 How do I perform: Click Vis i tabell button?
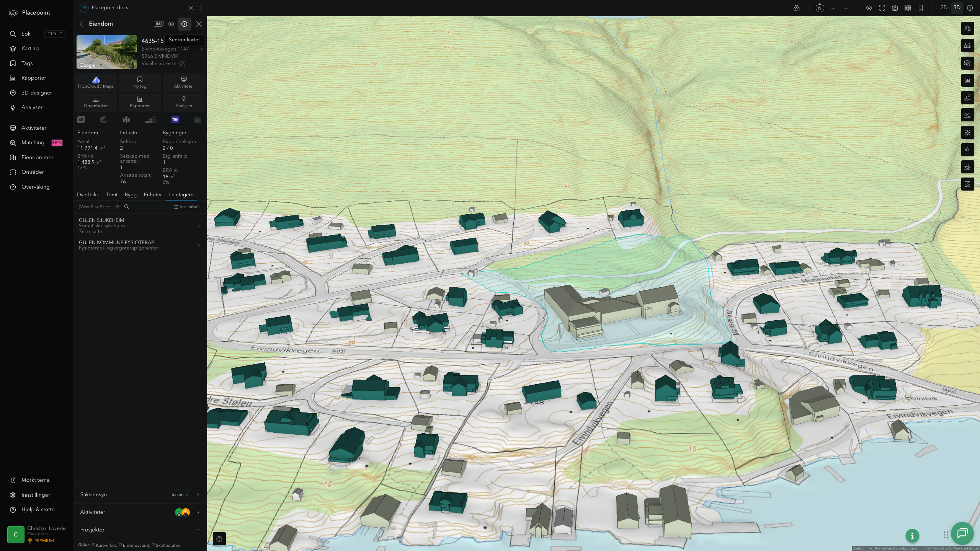(186, 207)
